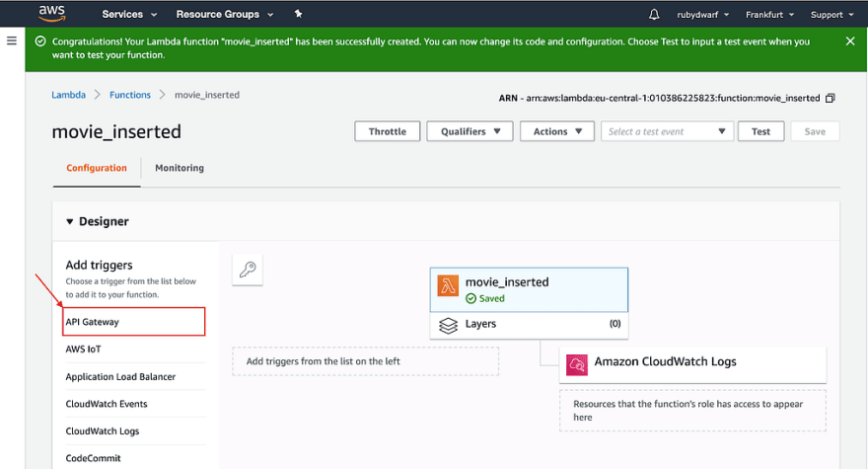Open the Qualifiers dropdown
The height and width of the screenshot is (469, 868).
pyautogui.click(x=470, y=131)
